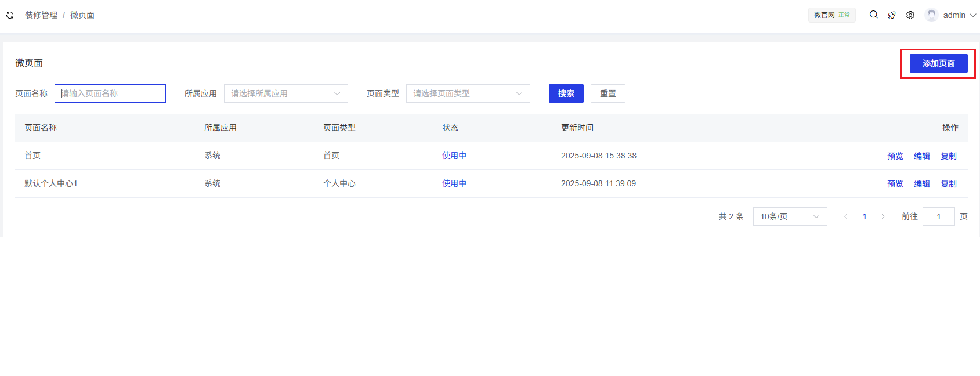The height and width of the screenshot is (376, 980).
Task: Open the search icon in top bar
Action: click(873, 15)
